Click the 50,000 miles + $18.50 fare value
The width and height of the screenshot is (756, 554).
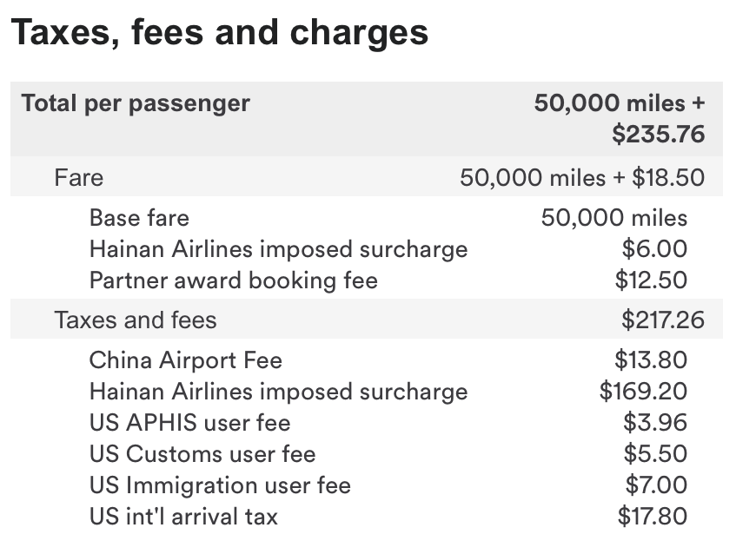coord(582,177)
